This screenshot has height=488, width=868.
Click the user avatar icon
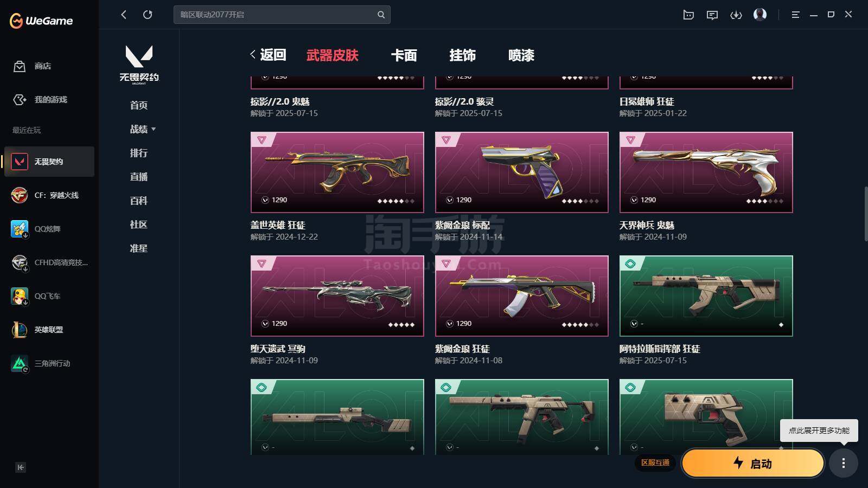tap(760, 14)
